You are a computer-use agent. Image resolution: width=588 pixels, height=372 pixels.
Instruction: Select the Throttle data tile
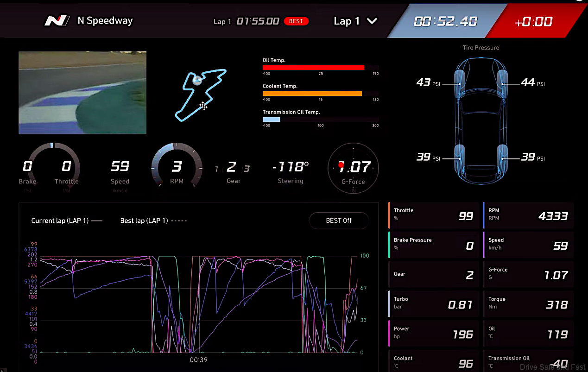[x=434, y=215]
